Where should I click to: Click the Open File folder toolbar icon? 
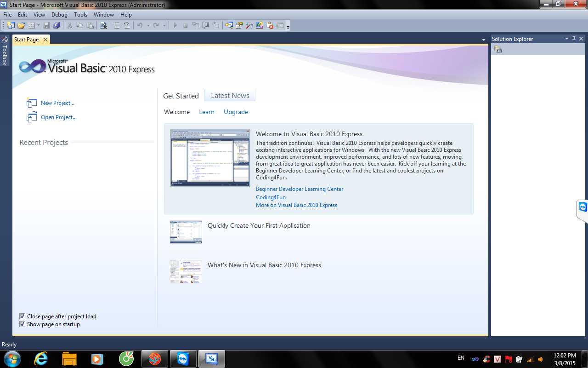[21, 25]
